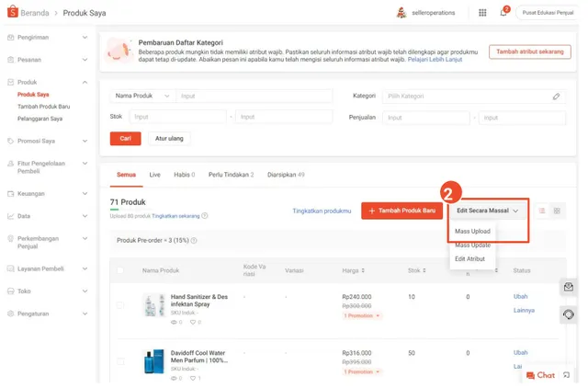588x388 pixels.
Task: Click the selleroperations avatar icon
Action: point(401,12)
